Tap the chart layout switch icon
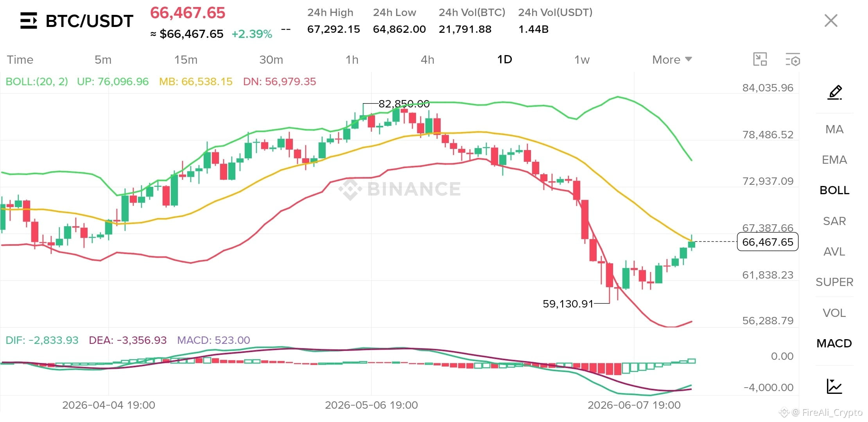The image size is (868, 422). click(760, 59)
